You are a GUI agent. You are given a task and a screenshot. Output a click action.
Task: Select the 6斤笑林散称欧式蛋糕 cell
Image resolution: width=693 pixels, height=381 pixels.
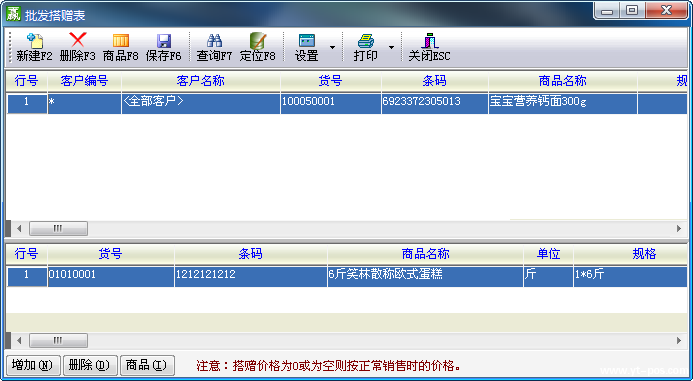[425, 277]
